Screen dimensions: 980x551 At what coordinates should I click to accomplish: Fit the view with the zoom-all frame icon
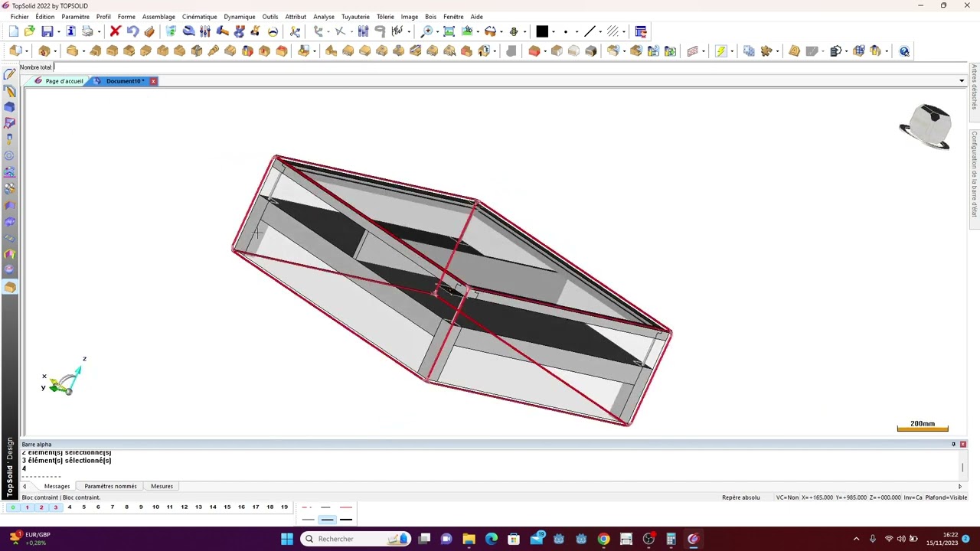[449, 31]
